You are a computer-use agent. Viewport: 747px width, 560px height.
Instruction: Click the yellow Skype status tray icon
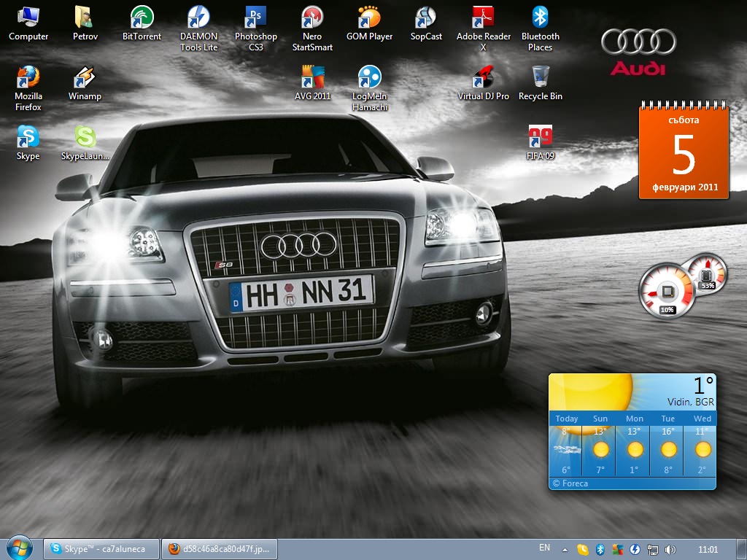[x=582, y=550]
